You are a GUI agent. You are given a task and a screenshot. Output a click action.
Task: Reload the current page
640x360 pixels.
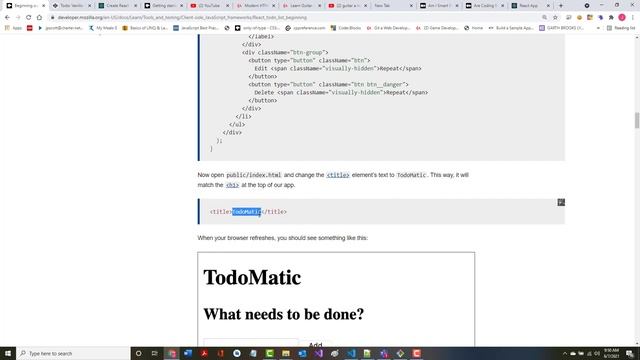(x=28, y=18)
